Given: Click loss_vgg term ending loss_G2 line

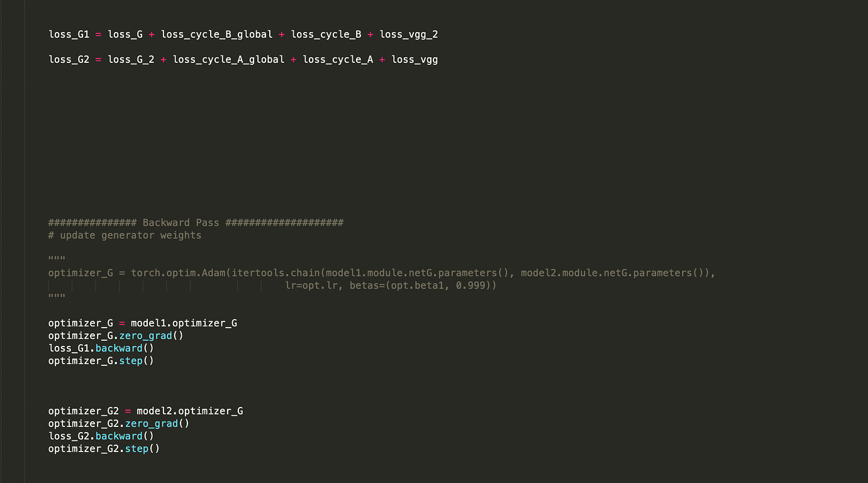Looking at the screenshot, I should (415, 60).
